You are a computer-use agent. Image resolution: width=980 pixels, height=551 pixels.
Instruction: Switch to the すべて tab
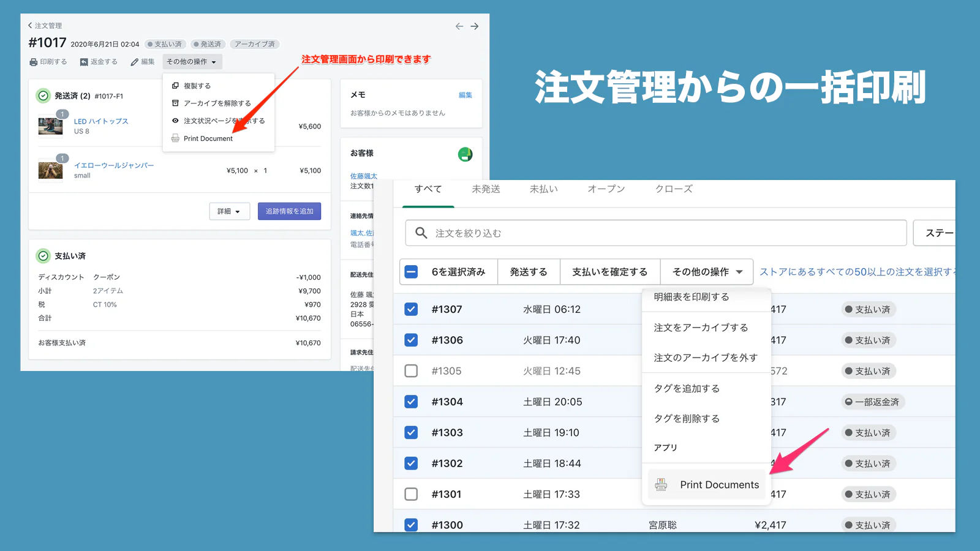[428, 189]
